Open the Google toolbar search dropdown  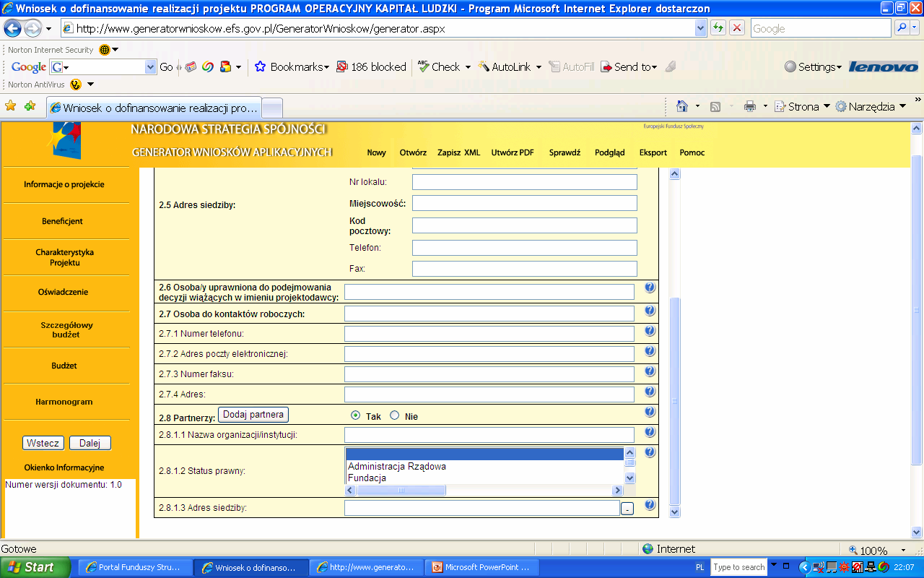[151, 66]
